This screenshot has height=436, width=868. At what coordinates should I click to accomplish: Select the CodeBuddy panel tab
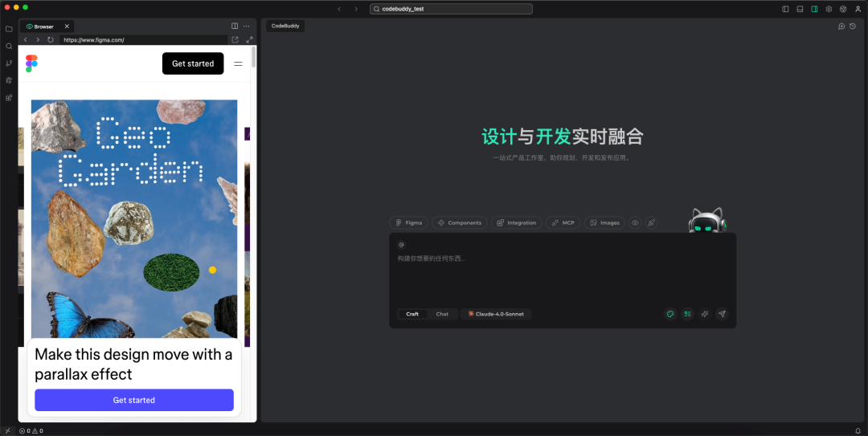pyautogui.click(x=285, y=26)
